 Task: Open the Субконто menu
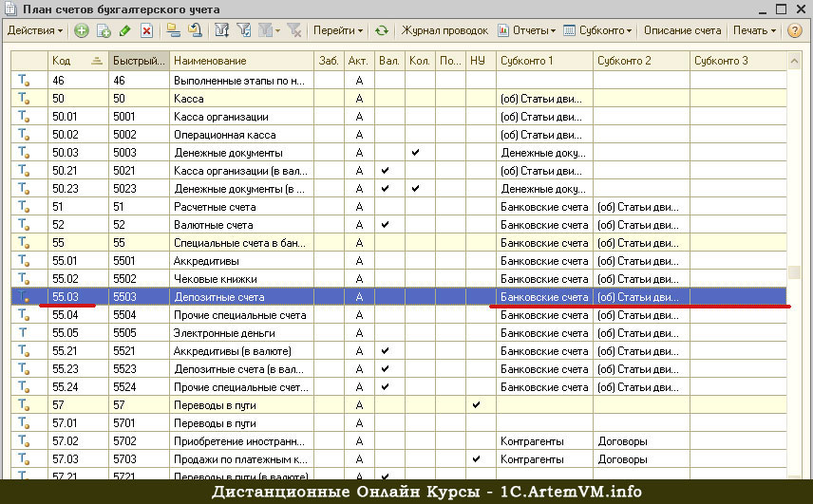(598, 30)
